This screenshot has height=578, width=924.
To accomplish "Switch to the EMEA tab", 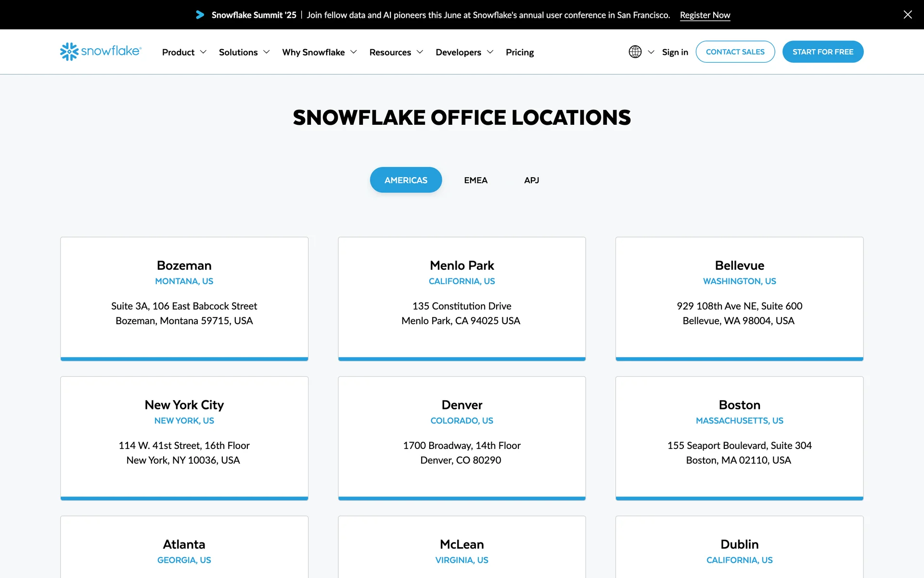I will coord(475,180).
